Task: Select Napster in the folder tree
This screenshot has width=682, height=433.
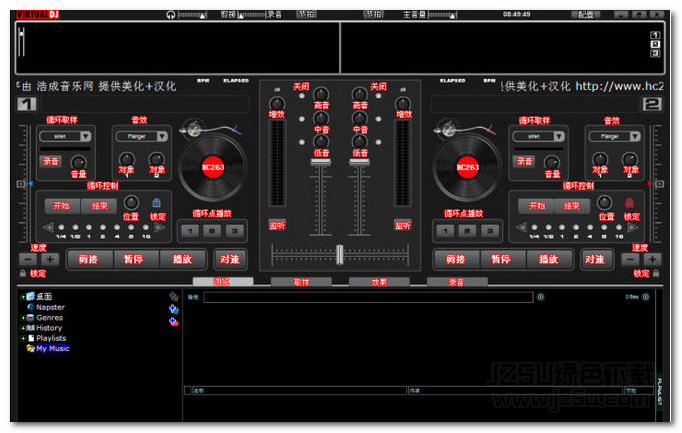Action: 50,307
